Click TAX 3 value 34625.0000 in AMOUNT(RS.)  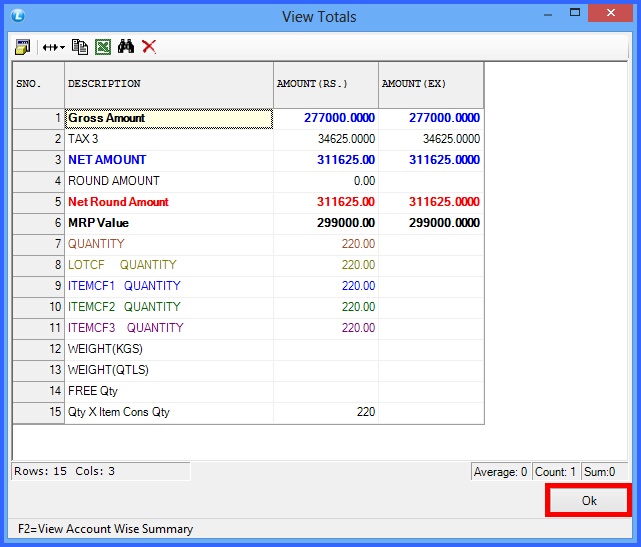pyautogui.click(x=326, y=139)
